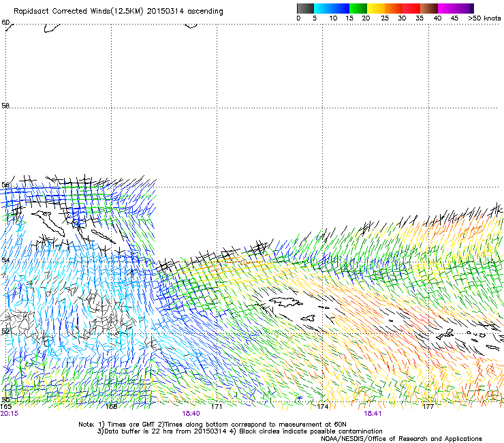The image size is (504, 443).
Task: Click the 'Data buffer is 22 hrs' note
Action: [x=240, y=431]
